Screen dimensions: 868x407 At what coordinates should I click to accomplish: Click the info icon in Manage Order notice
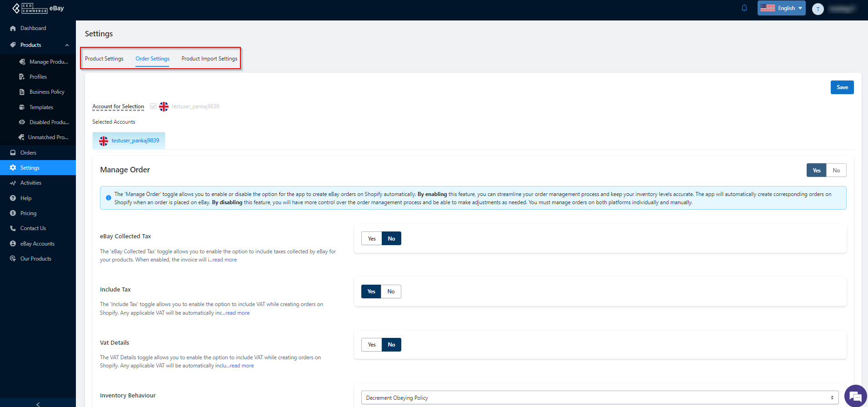(109, 198)
